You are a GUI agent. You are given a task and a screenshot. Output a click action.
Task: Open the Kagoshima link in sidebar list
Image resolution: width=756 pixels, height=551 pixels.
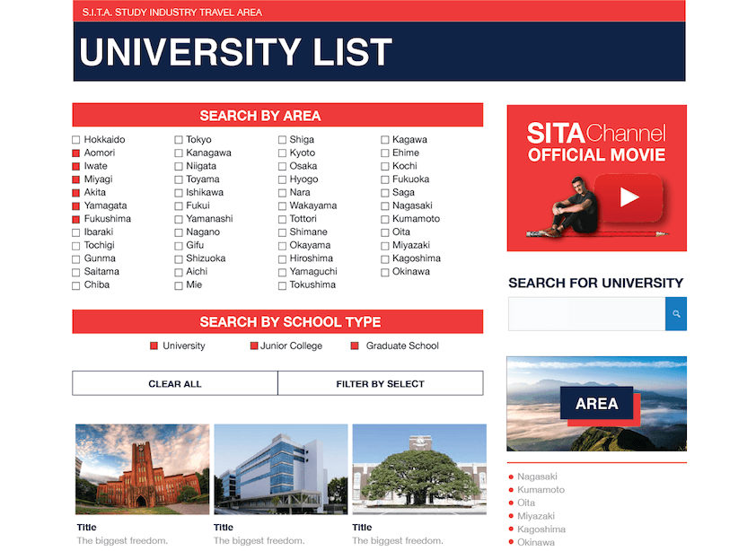pyautogui.click(x=541, y=529)
